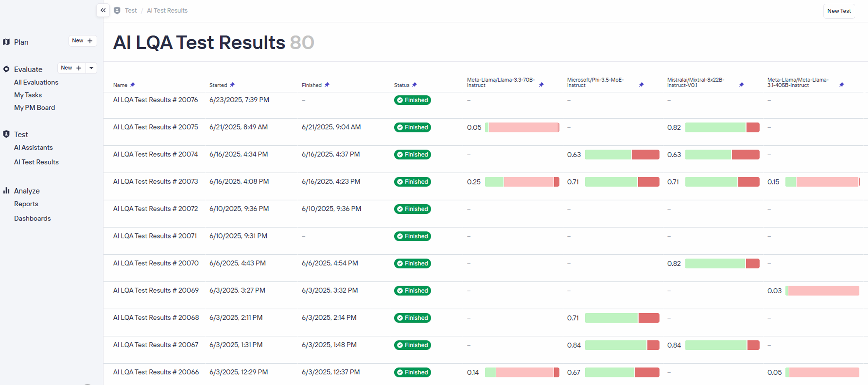This screenshot has height=385, width=868.
Task: Click the shield icon in breadcrumb
Action: pyautogui.click(x=117, y=10)
